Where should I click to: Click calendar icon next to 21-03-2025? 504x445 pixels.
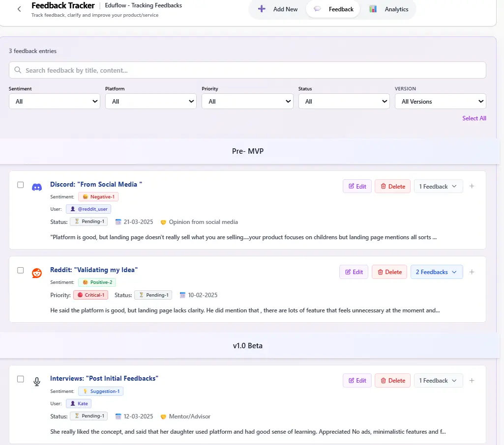(x=118, y=222)
